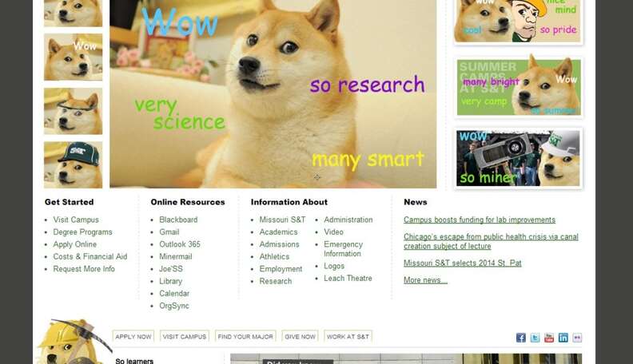The image size is (633, 364).
Task: Open the OrgSync link
Action: pyautogui.click(x=174, y=306)
